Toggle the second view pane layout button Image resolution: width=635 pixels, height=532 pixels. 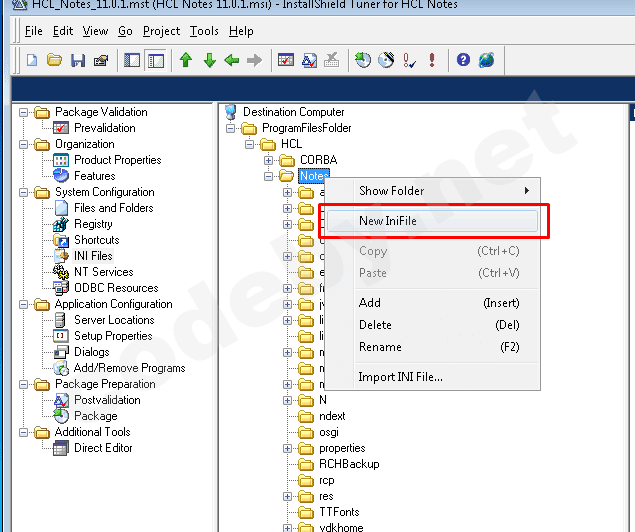click(x=155, y=61)
